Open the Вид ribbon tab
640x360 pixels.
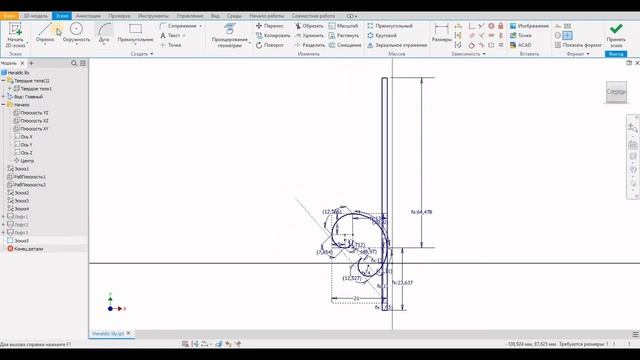215,16
